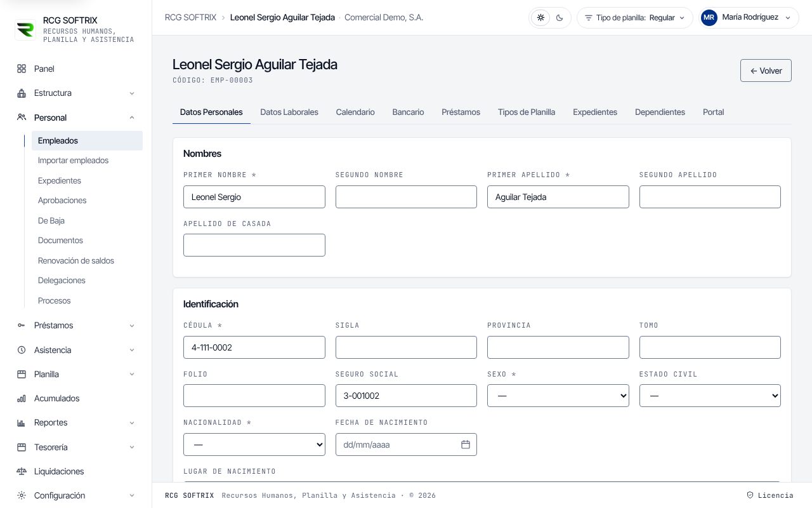Click the Asistencia clock icon
Viewport: 812px width, 508px height.
coord(22,350)
